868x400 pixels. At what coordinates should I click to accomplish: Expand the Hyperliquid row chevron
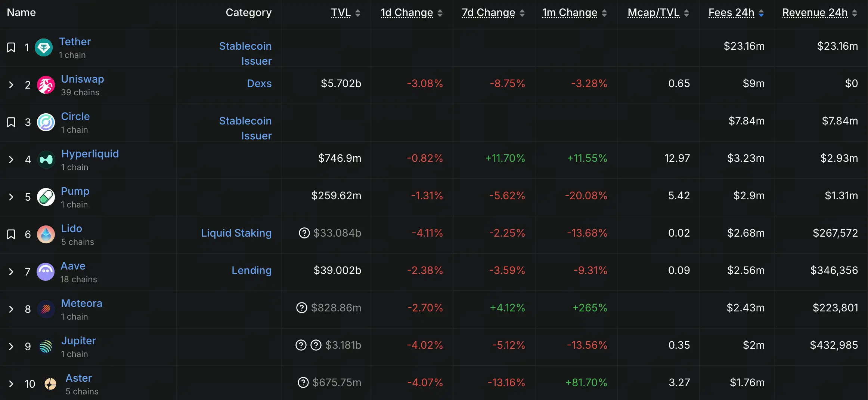click(11, 160)
